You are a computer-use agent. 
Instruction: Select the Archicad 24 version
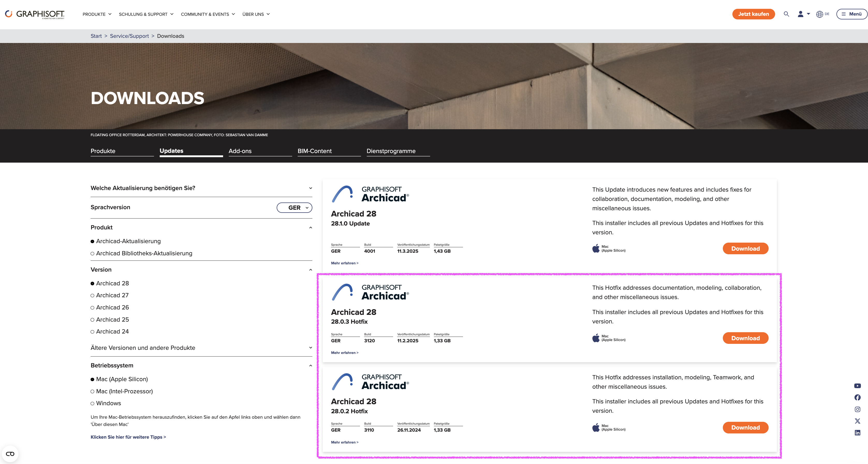110,331
